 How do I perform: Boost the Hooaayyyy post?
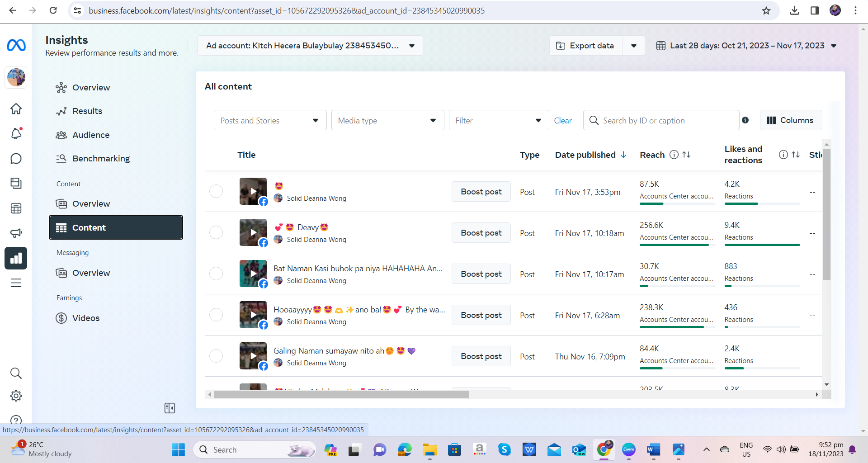click(481, 315)
